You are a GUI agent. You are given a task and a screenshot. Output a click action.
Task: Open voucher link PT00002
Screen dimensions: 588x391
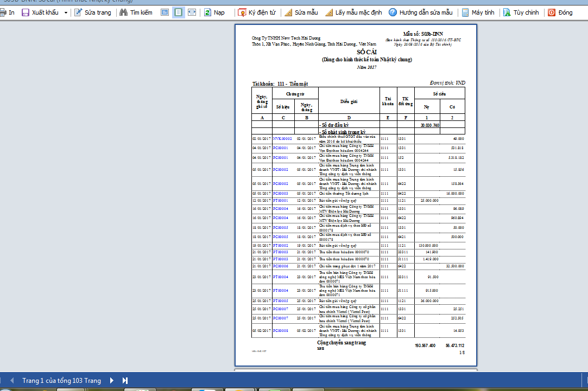pyautogui.click(x=281, y=246)
